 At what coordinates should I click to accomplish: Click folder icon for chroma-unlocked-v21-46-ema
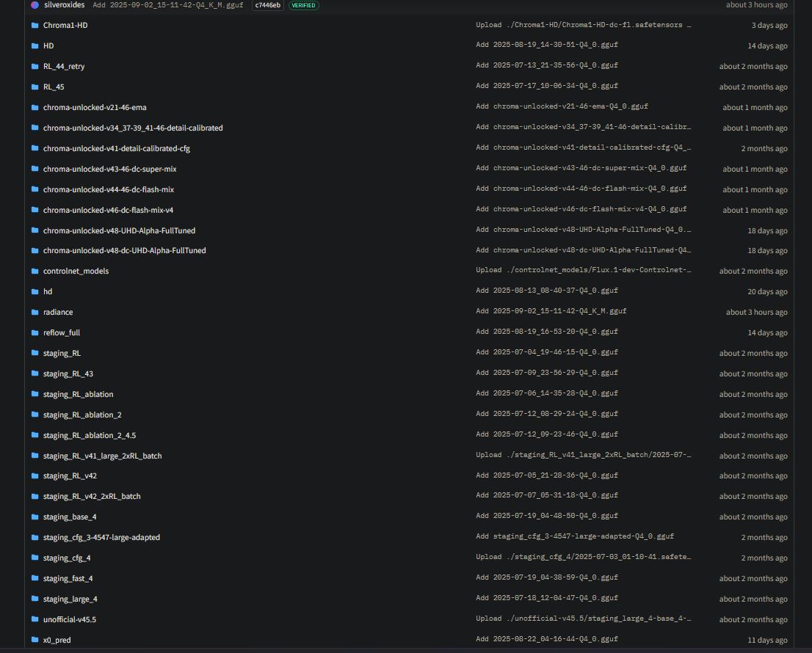pos(35,107)
